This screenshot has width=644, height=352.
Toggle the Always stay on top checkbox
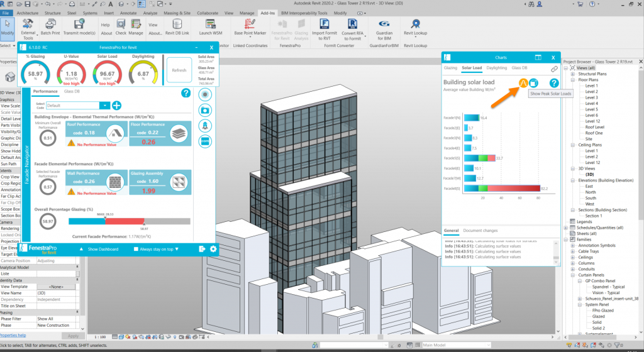click(x=136, y=249)
